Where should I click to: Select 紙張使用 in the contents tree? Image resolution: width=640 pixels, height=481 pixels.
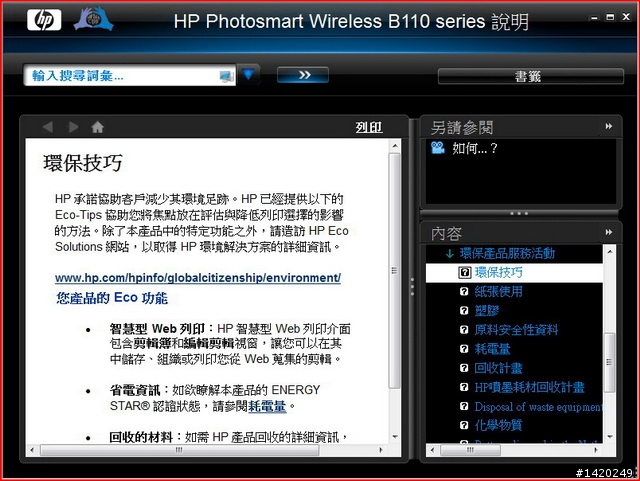pos(498,292)
